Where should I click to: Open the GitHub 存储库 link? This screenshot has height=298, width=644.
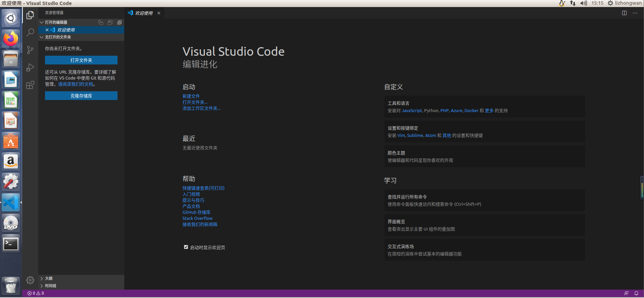(196, 212)
